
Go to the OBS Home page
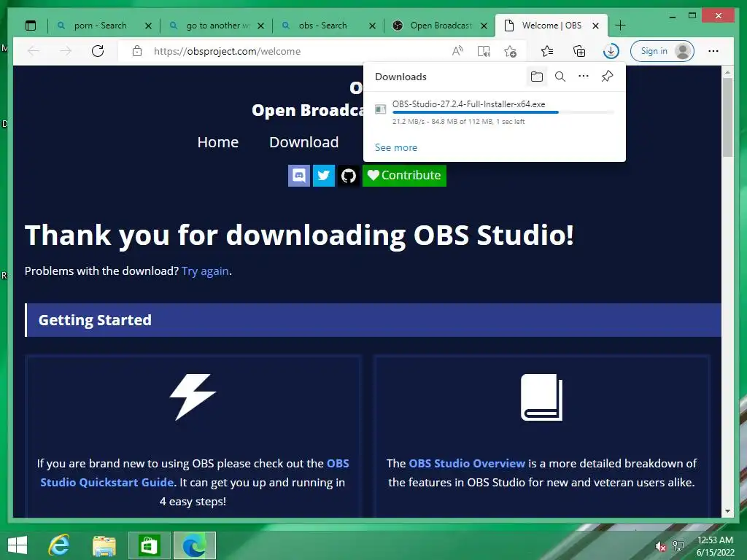coord(217,142)
